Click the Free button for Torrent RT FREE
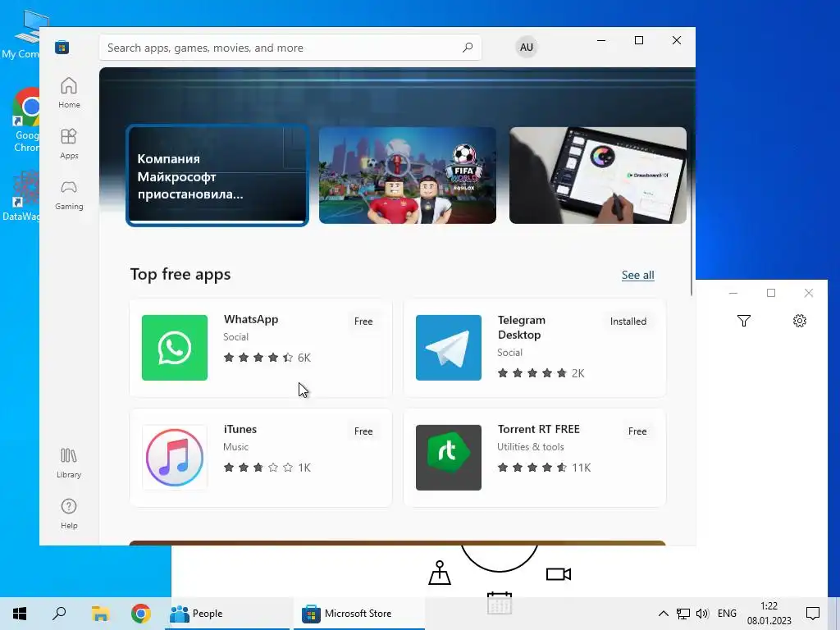 [637, 431]
